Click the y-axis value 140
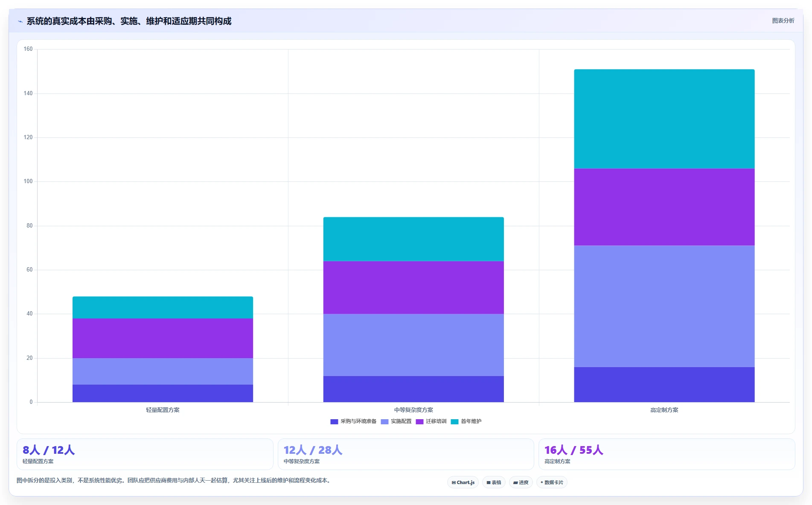Image resolution: width=812 pixels, height=505 pixels. 28,93
